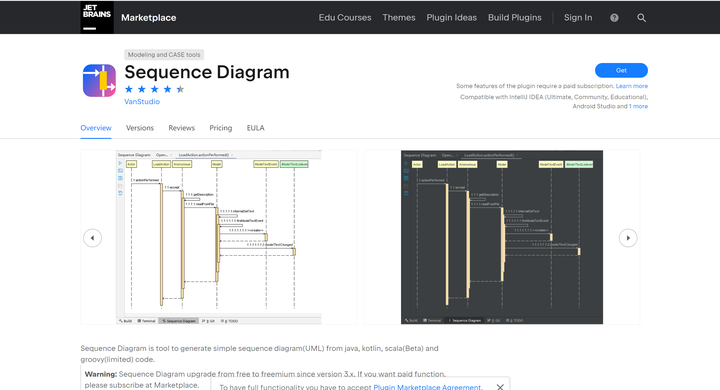Go to Build Plugins page
This screenshot has height=390, width=720.
pos(514,17)
